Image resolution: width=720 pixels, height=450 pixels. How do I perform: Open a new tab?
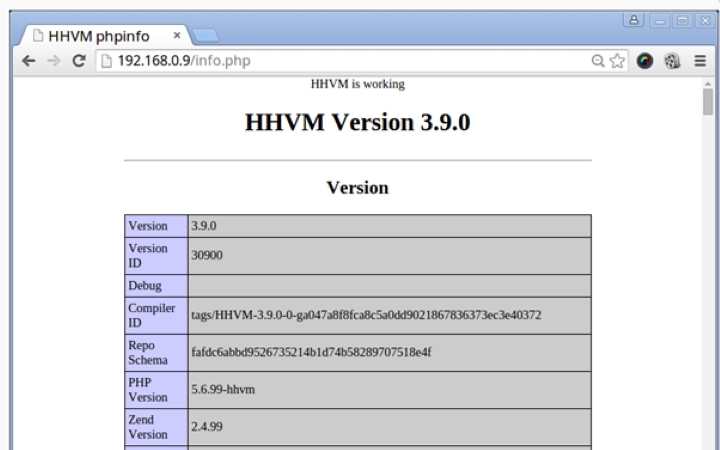pos(205,36)
